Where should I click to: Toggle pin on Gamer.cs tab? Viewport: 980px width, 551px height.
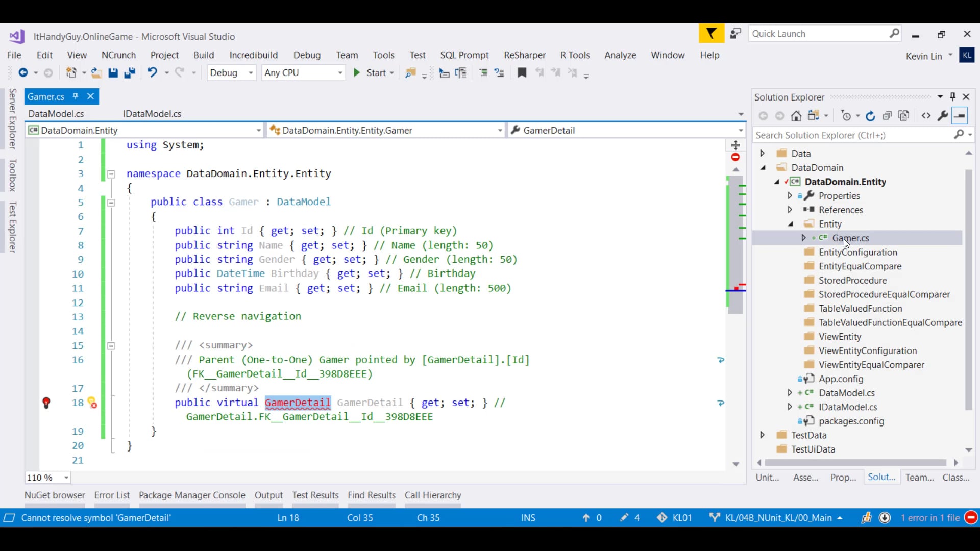click(x=76, y=96)
